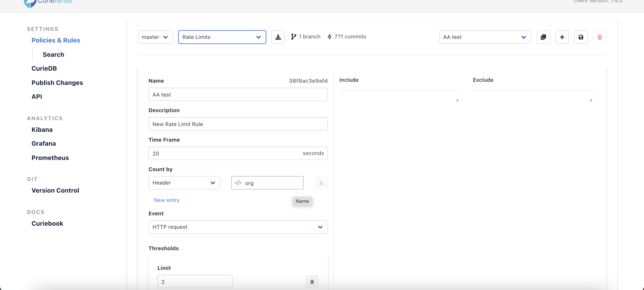Click the save changes floppy icon
The image size is (644, 290).
click(580, 37)
